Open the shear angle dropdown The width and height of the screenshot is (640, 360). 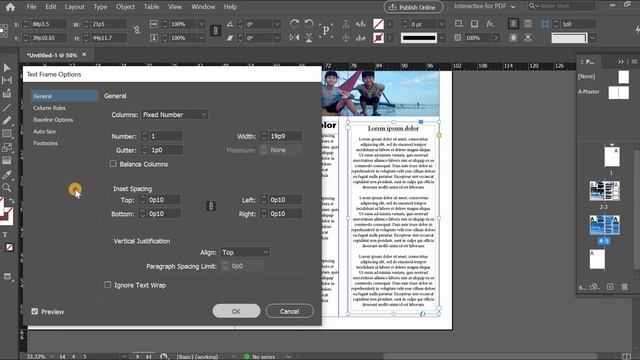tap(277, 38)
